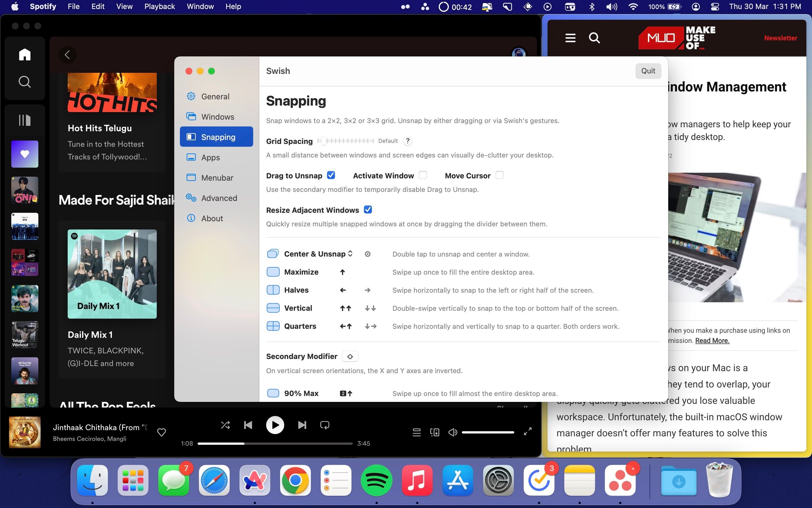Select Windows in Swish sidebar
Screen dimensions: 812x508
pos(217,117)
